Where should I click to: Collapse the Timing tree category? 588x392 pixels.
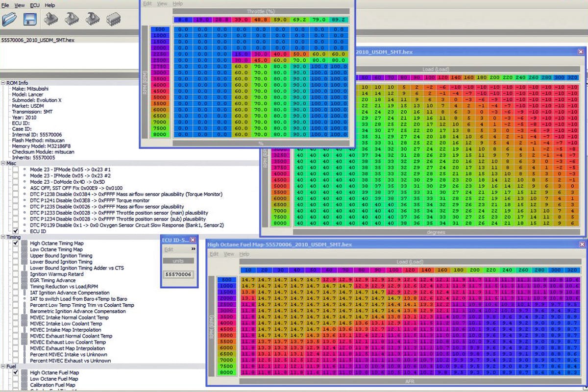coord(3,237)
